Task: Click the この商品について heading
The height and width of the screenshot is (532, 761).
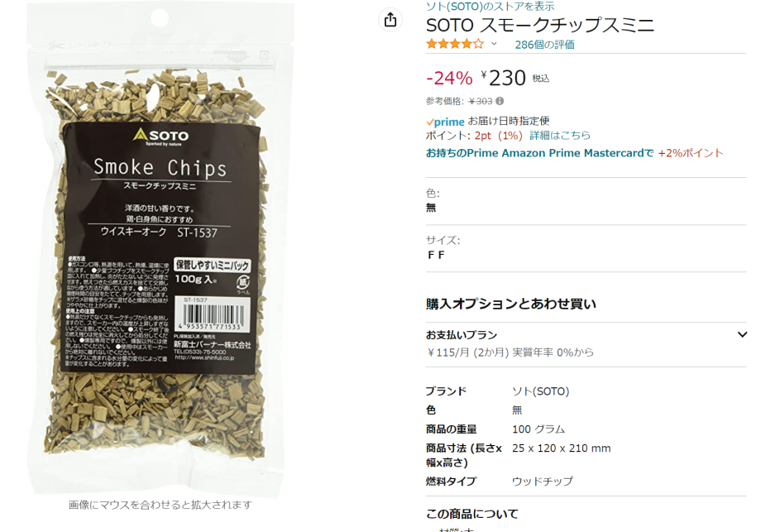Action: coord(472,514)
